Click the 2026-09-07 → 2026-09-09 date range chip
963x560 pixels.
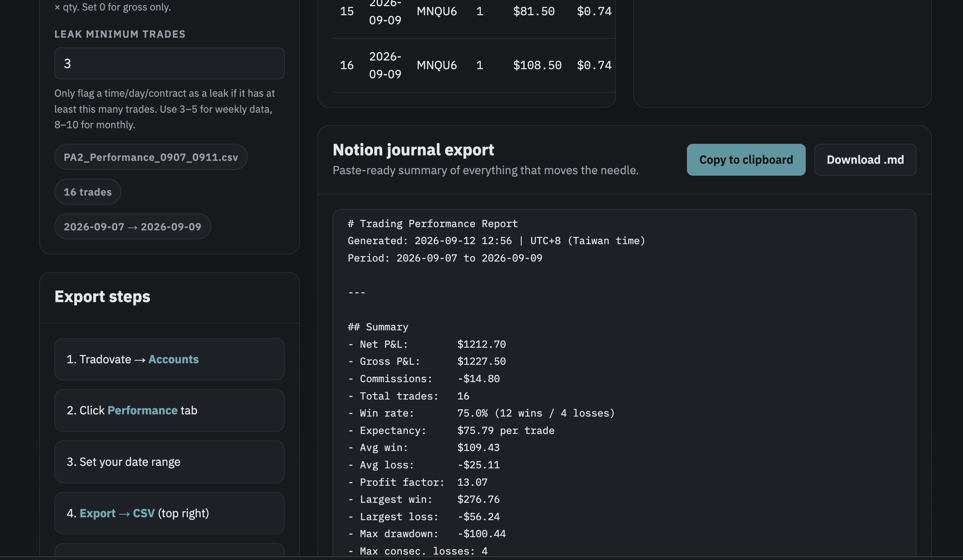132,226
